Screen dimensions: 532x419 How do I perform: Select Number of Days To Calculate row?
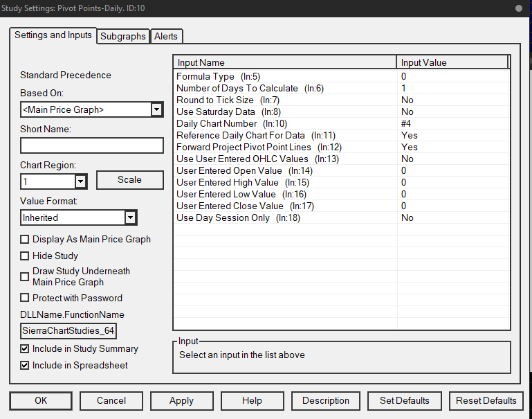(x=342, y=88)
